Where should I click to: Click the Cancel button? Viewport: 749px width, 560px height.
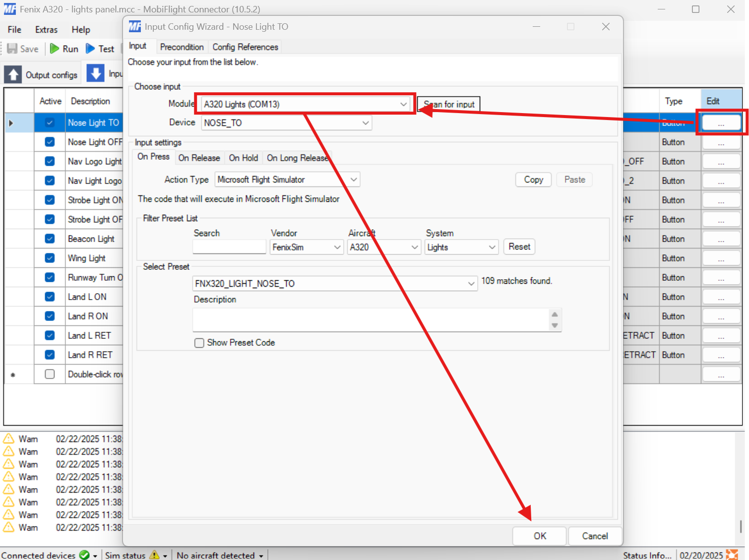click(x=595, y=536)
